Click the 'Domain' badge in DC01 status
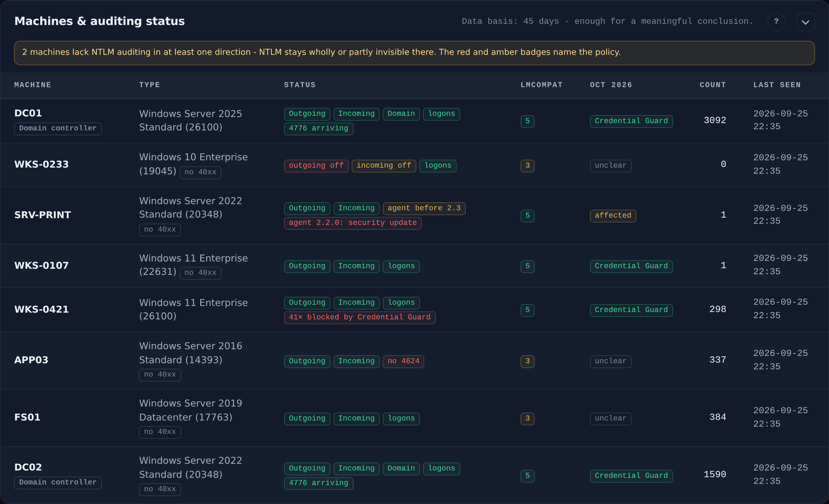 401,114
